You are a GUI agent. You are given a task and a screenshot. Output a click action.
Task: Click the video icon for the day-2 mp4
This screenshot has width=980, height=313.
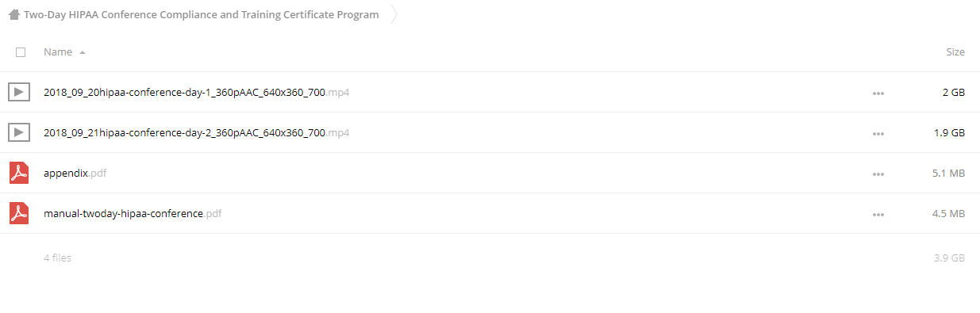click(x=19, y=132)
